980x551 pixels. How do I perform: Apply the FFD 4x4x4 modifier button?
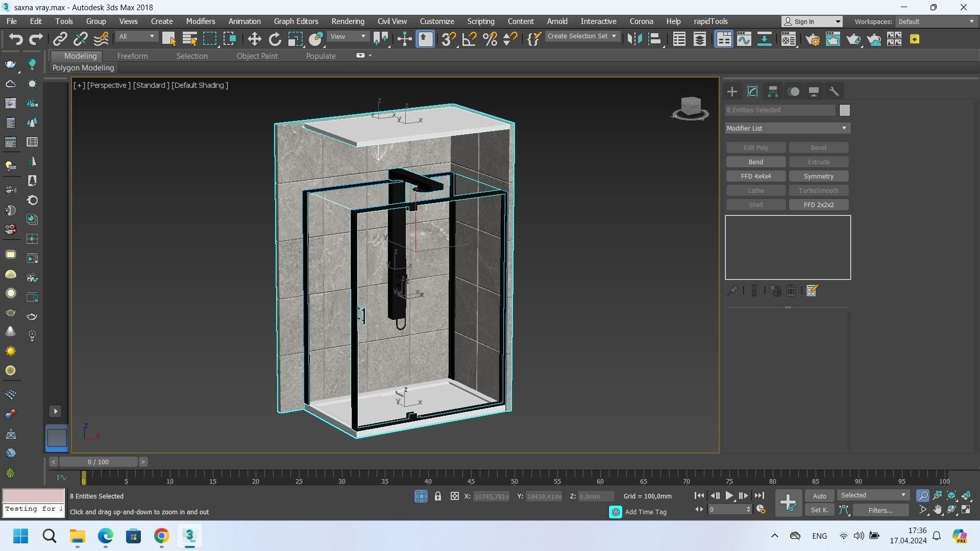[x=755, y=177]
